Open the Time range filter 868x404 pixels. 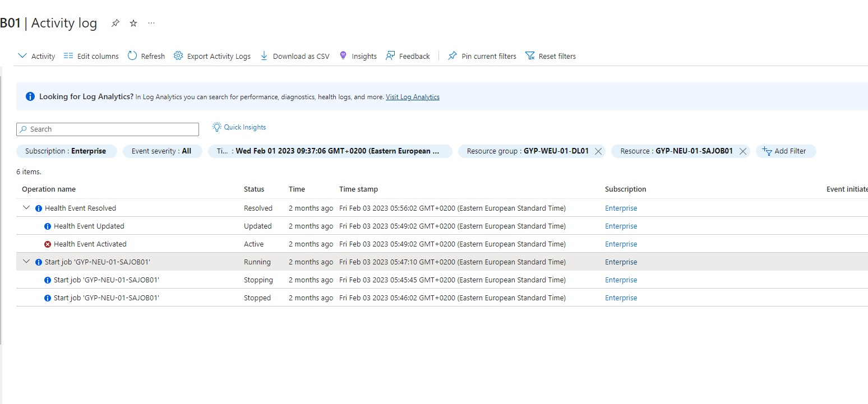tap(330, 151)
